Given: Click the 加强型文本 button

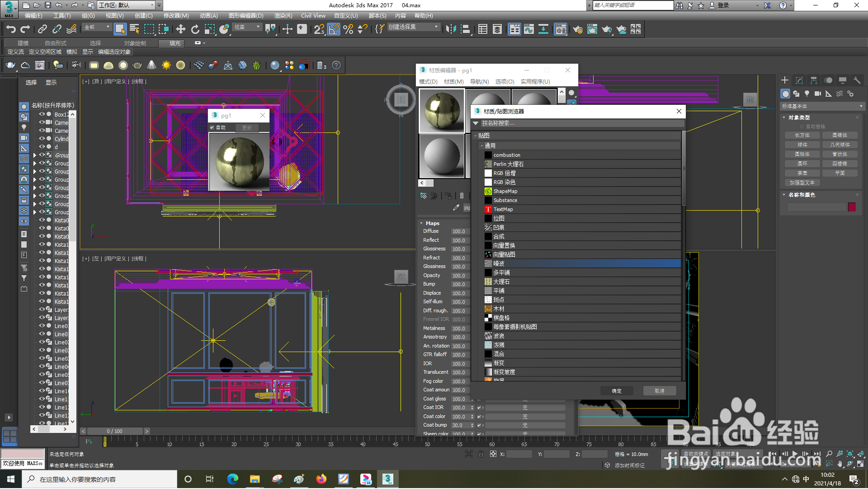Looking at the screenshot, I should coord(802,183).
